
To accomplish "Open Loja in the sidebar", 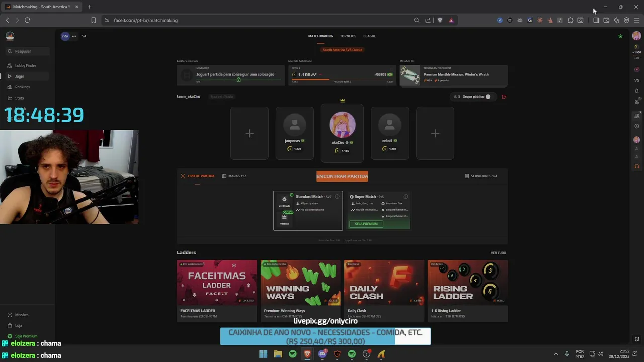I will pos(18,325).
